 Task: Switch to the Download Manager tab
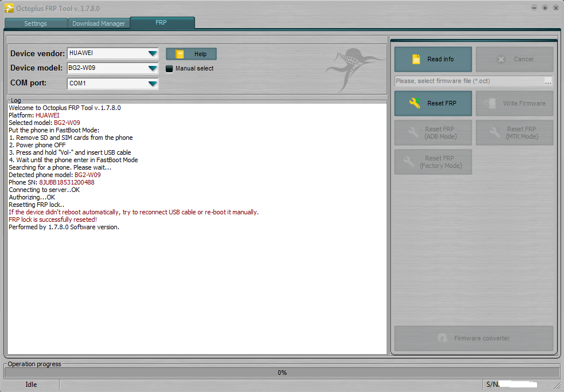tap(99, 23)
